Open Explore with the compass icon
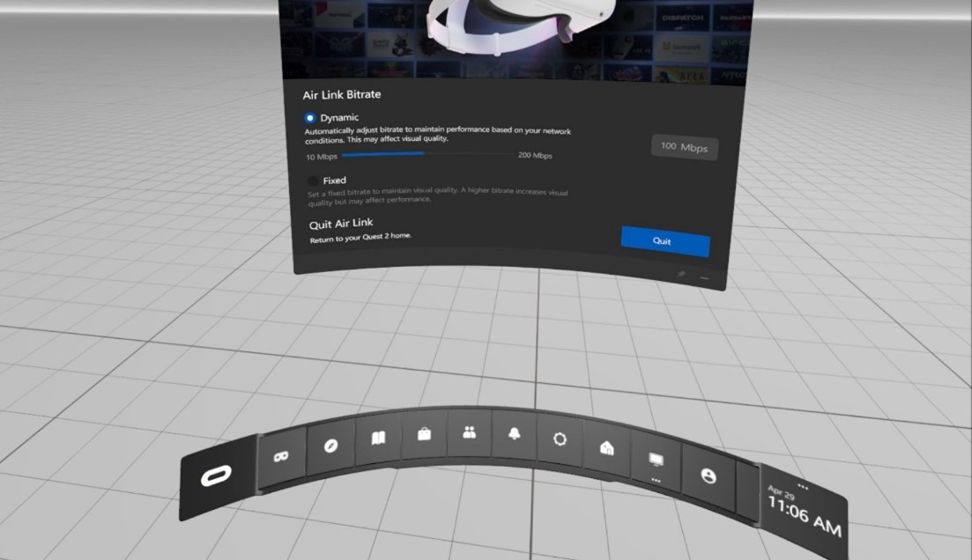Screen dimensions: 972x560 pos(330,446)
